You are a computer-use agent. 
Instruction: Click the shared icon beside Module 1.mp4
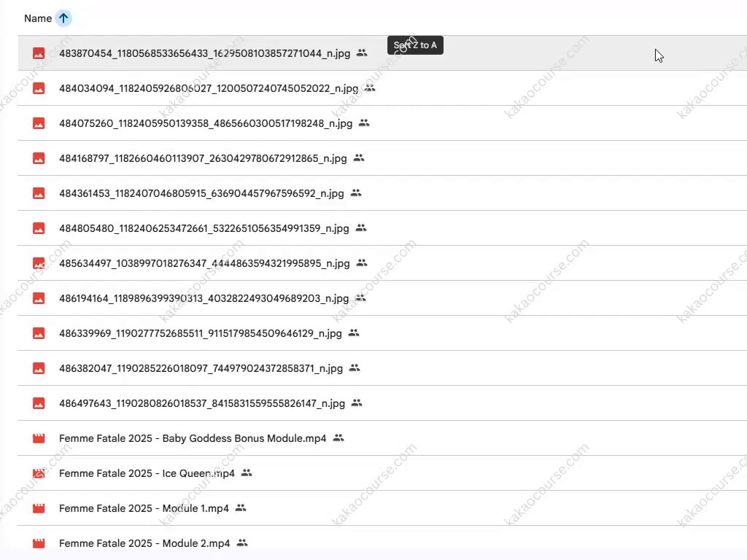(x=241, y=508)
